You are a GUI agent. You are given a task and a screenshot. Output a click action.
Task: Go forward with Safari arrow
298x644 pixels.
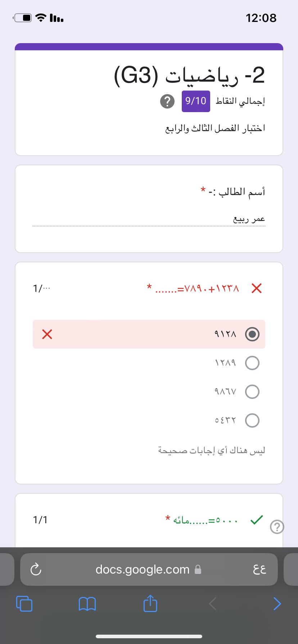point(277,603)
